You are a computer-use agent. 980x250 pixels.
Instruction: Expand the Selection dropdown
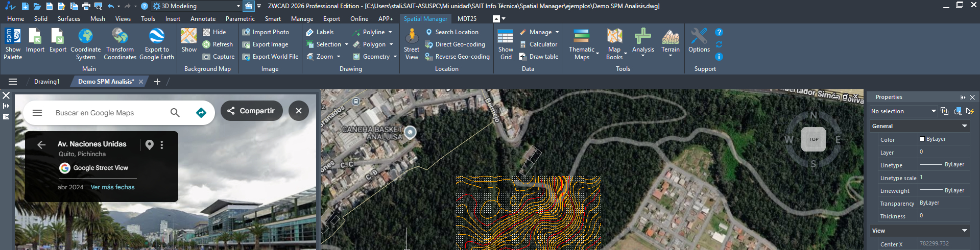coord(347,44)
